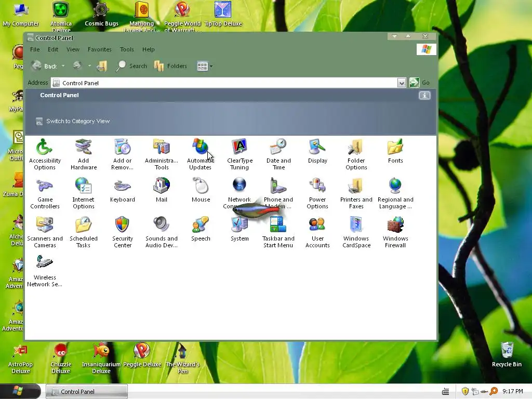Image resolution: width=532 pixels, height=399 pixels.
Task: Open Printers and Faxes icon
Action: 356,193
